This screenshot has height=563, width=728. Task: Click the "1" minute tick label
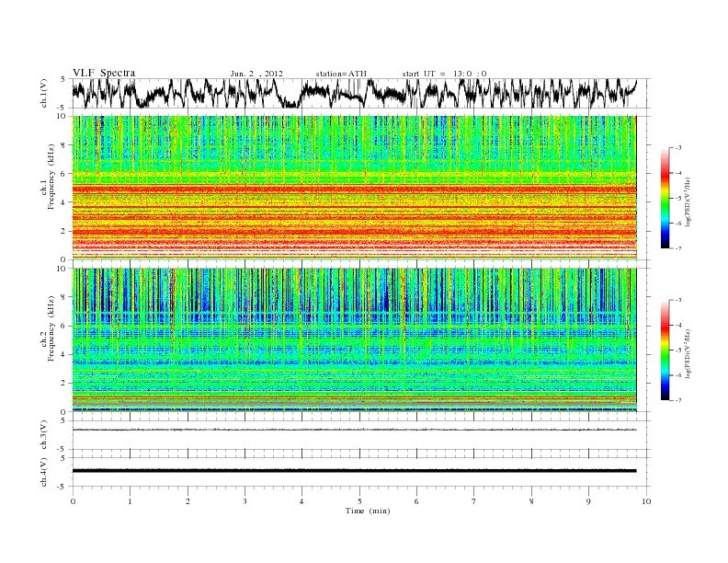(x=130, y=501)
